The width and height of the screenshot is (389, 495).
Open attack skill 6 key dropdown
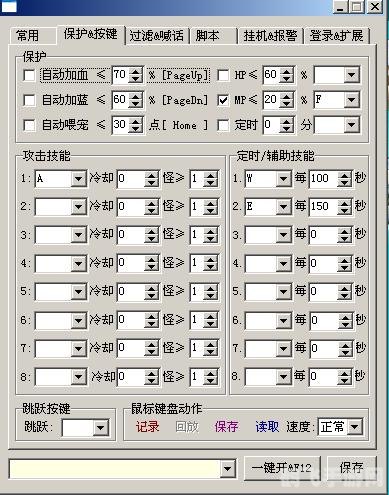pyautogui.click(x=79, y=320)
